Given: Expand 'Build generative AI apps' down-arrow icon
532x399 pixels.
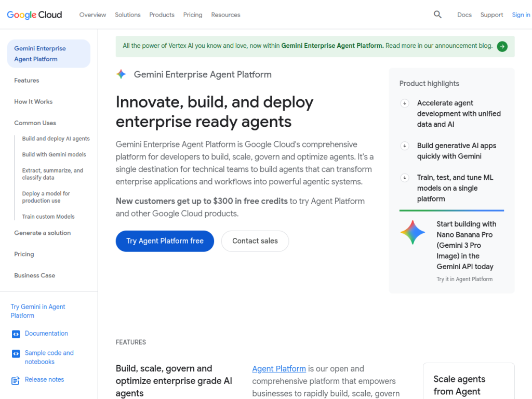Looking at the screenshot, I should [404, 146].
